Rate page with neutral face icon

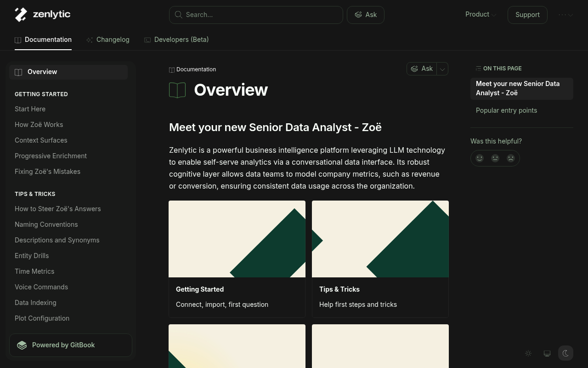coord(495,158)
